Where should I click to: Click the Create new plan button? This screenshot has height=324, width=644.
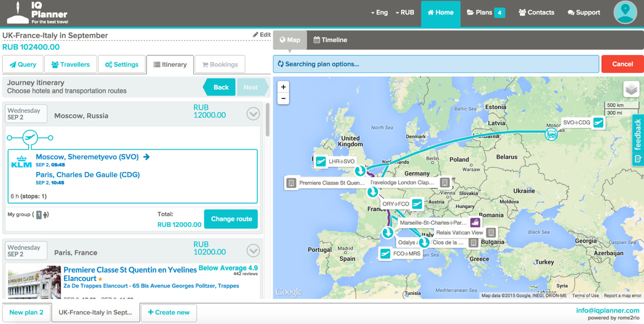point(169,312)
